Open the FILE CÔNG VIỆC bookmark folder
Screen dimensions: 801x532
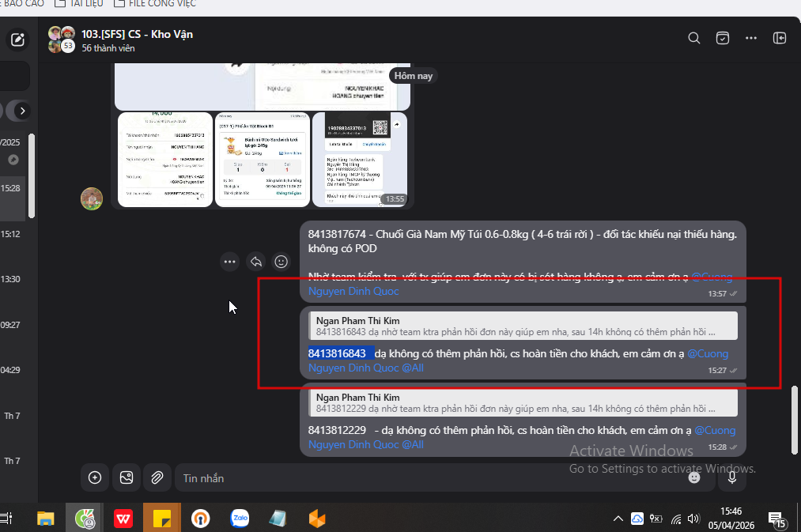(155, 4)
